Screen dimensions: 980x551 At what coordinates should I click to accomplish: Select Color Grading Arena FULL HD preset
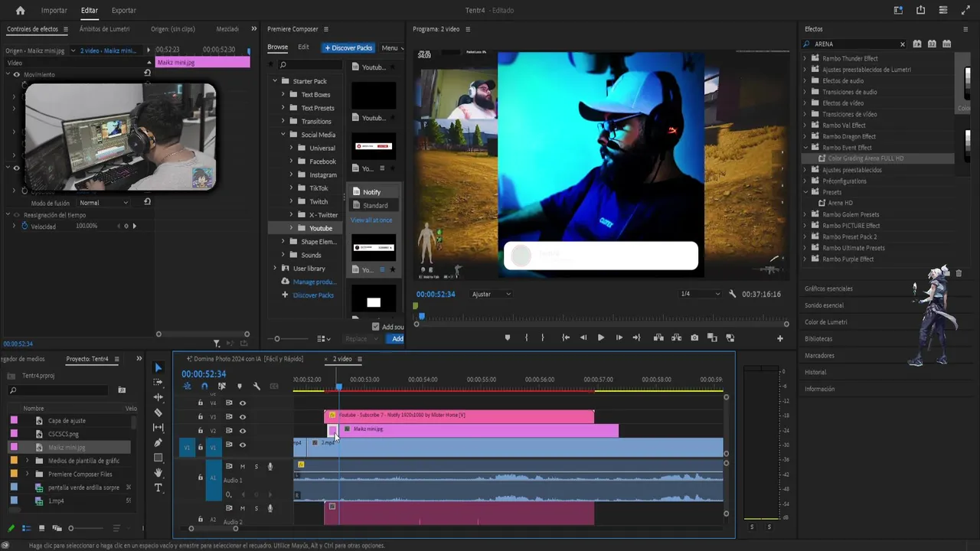coord(865,158)
